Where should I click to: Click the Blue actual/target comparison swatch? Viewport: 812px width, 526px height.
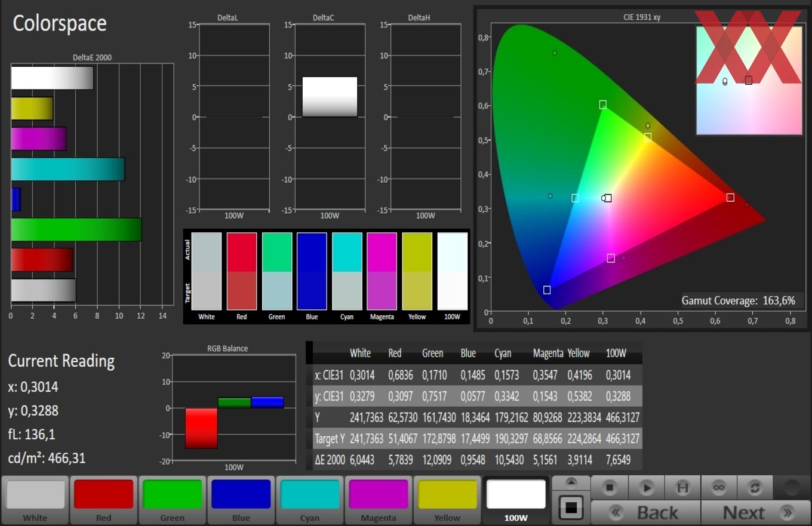point(312,271)
